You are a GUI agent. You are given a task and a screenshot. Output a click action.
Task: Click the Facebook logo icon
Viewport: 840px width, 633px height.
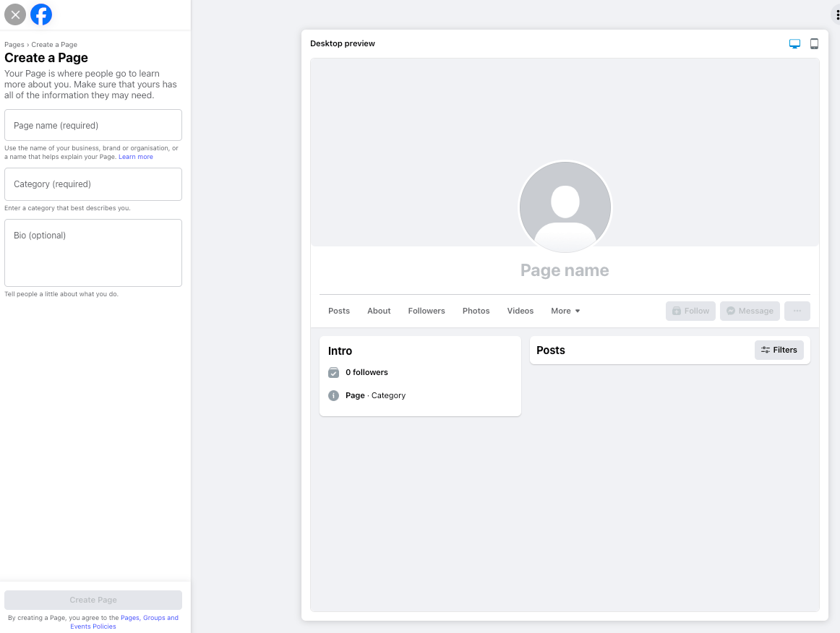point(41,14)
